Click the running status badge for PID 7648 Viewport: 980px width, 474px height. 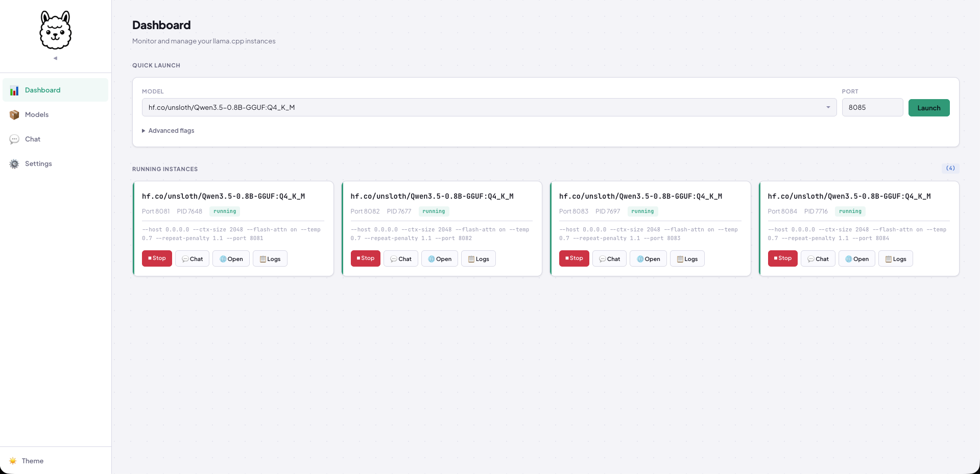coord(225,211)
